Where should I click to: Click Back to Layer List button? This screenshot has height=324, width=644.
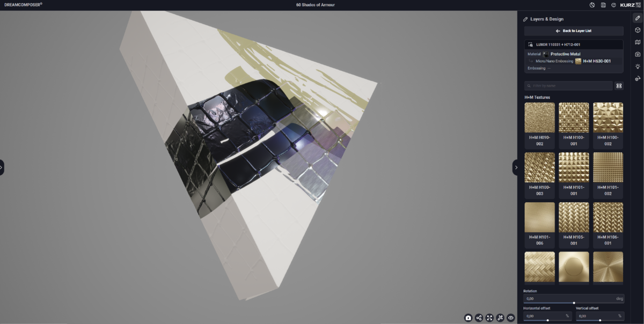(573, 31)
